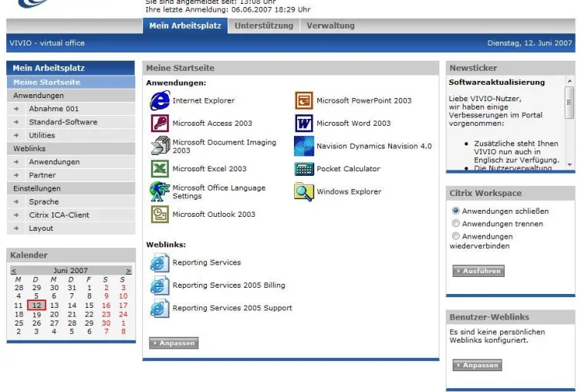Click the Juni 2007 calendar title

click(70, 270)
